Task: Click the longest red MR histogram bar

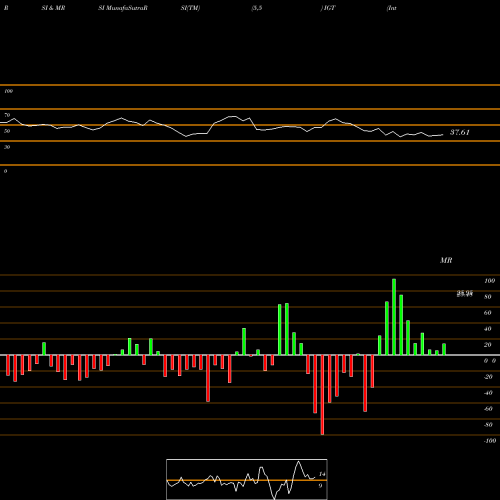Action: click(322, 395)
